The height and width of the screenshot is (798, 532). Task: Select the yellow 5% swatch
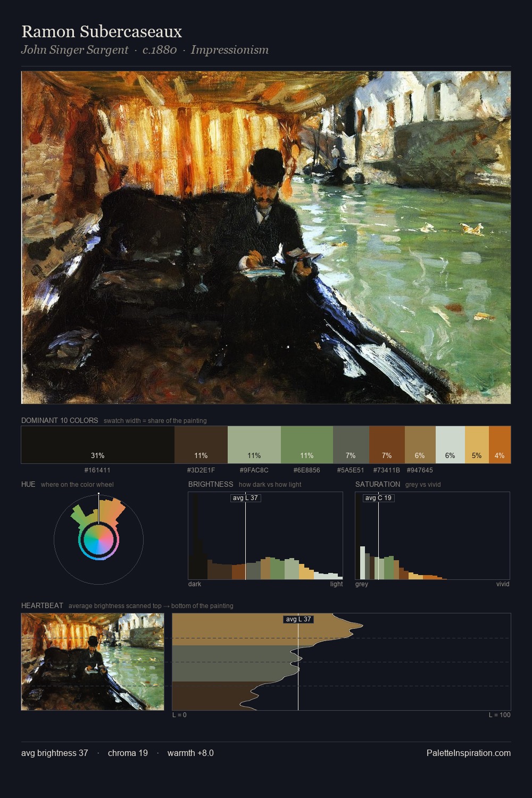(x=477, y=445)
